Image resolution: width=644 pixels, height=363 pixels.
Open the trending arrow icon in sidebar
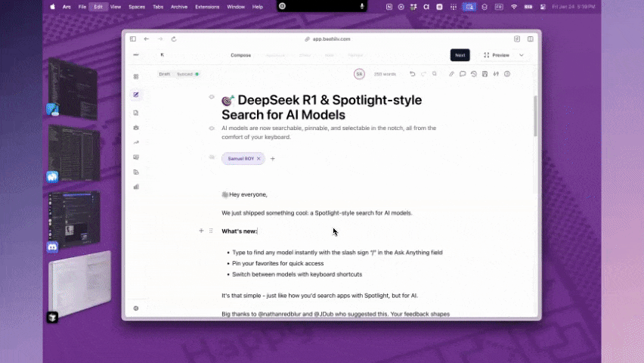coord(136,142)
